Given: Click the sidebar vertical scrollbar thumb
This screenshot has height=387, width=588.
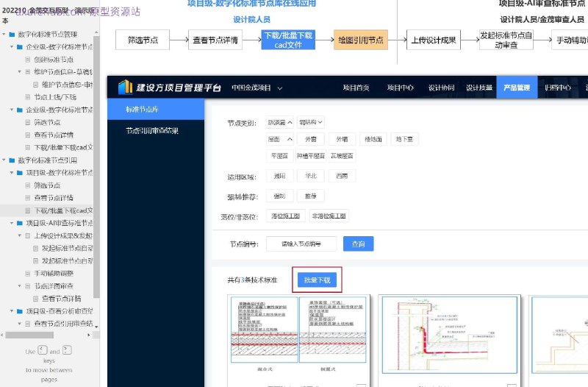Looking at the screenshot, I should [96, 167].
